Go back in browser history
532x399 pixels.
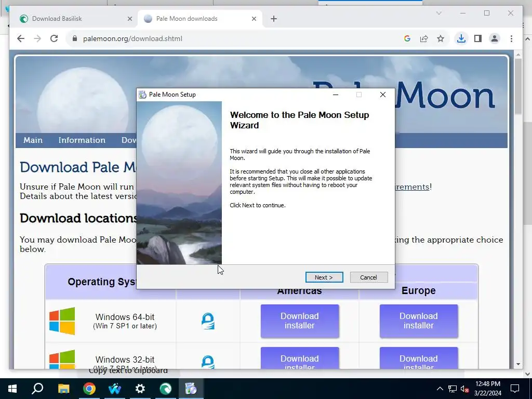[x=21, y=38]
